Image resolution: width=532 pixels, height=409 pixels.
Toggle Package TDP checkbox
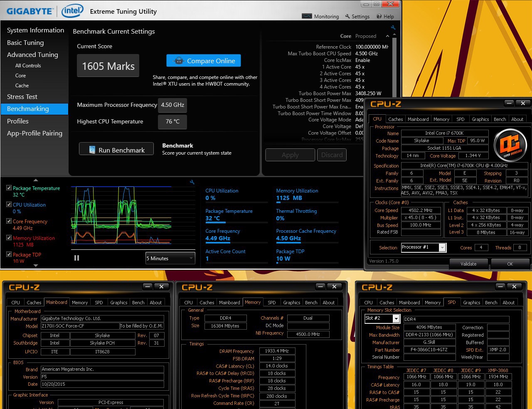point(9,254)
